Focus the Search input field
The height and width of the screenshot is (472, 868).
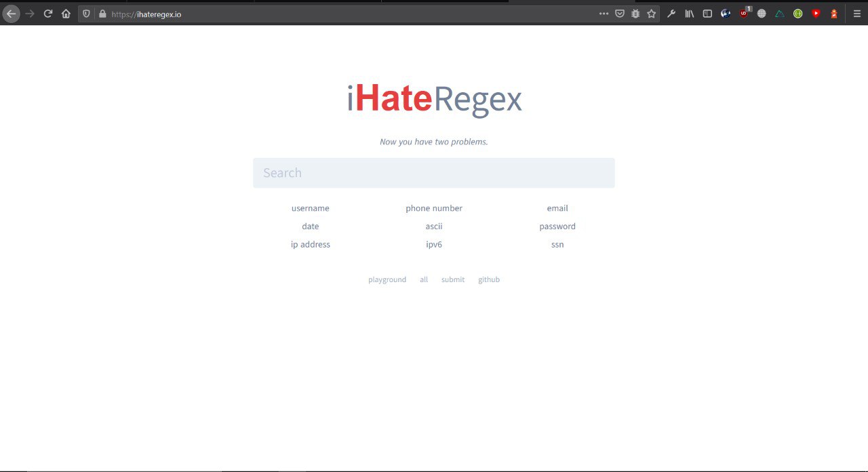434,173
